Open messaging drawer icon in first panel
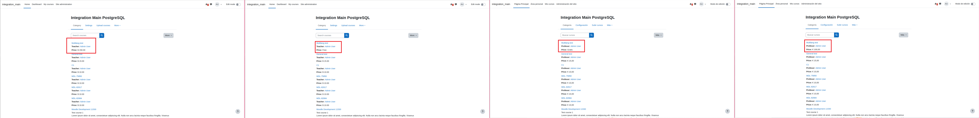This screenshot has height=118, width=980. [211, 5]
